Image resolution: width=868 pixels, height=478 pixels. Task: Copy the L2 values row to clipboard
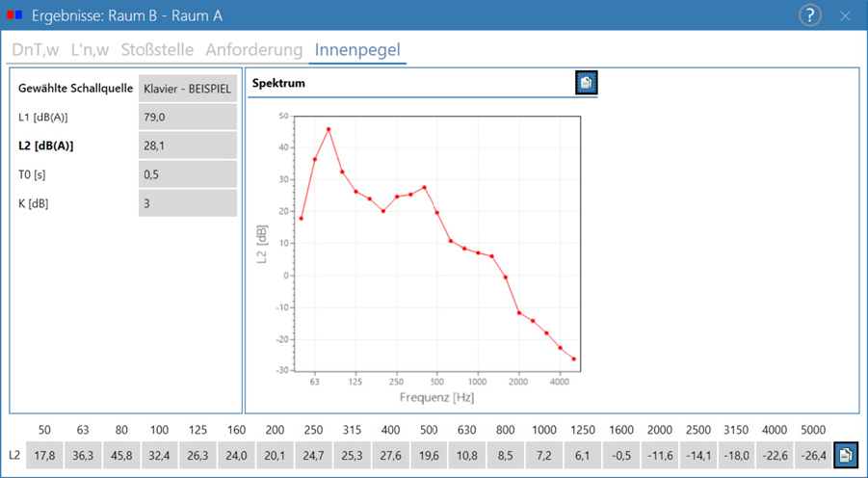coord(845,455)
